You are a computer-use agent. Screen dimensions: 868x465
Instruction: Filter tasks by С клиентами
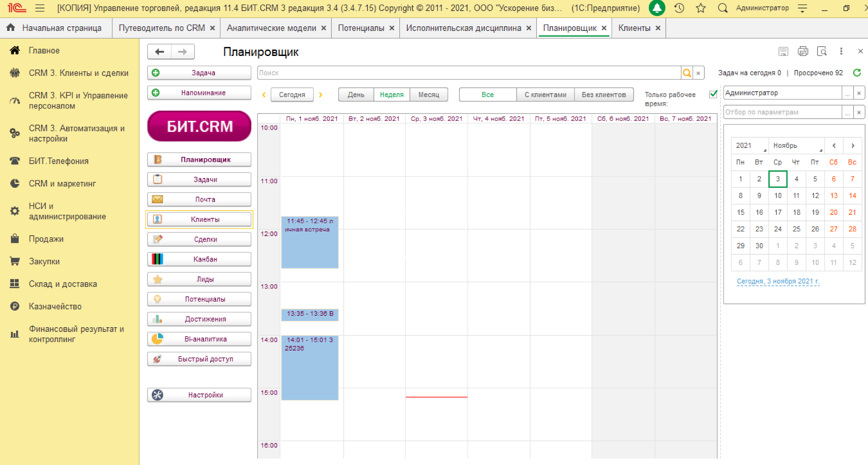[545, 95]
